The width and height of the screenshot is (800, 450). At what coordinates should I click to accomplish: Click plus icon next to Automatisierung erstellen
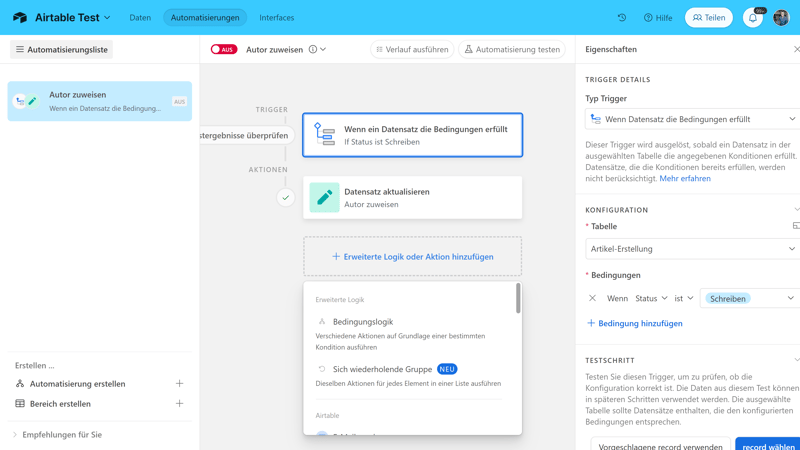pyautogui.click(x=179, y=383)
